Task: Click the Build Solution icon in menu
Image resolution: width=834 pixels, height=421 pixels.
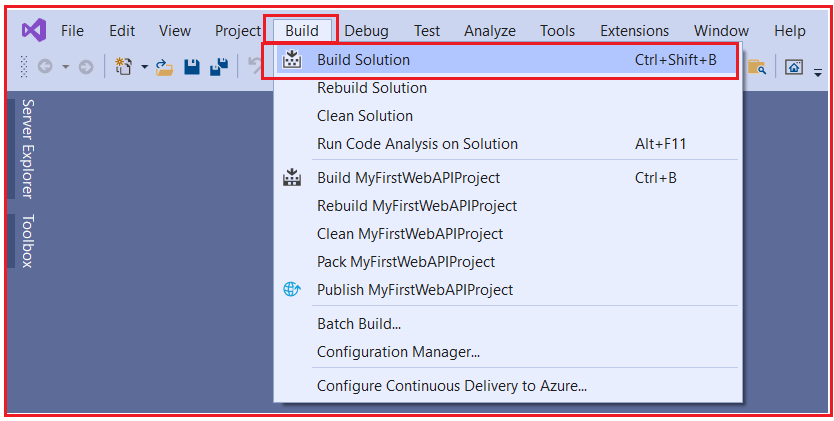Action: 291,60
